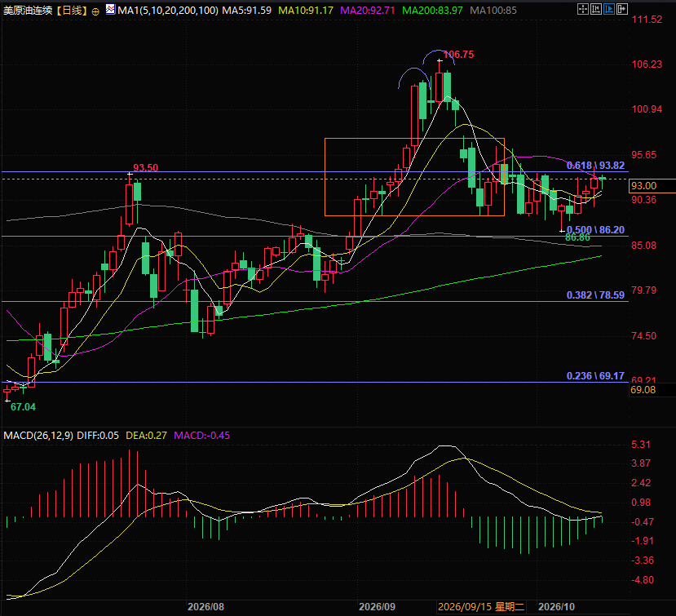
Task: Click the 2026/09/15 星期二 date marker
Action: tap(481, 607)
